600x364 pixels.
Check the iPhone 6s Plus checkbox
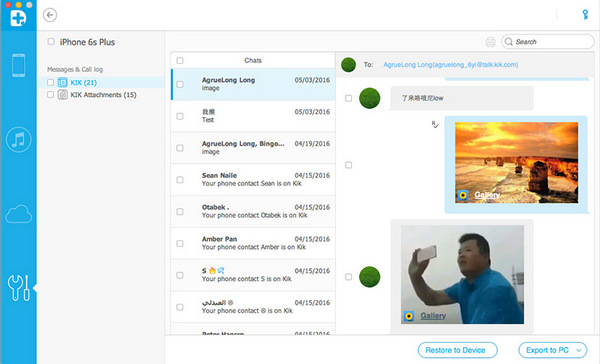(51, 41)
